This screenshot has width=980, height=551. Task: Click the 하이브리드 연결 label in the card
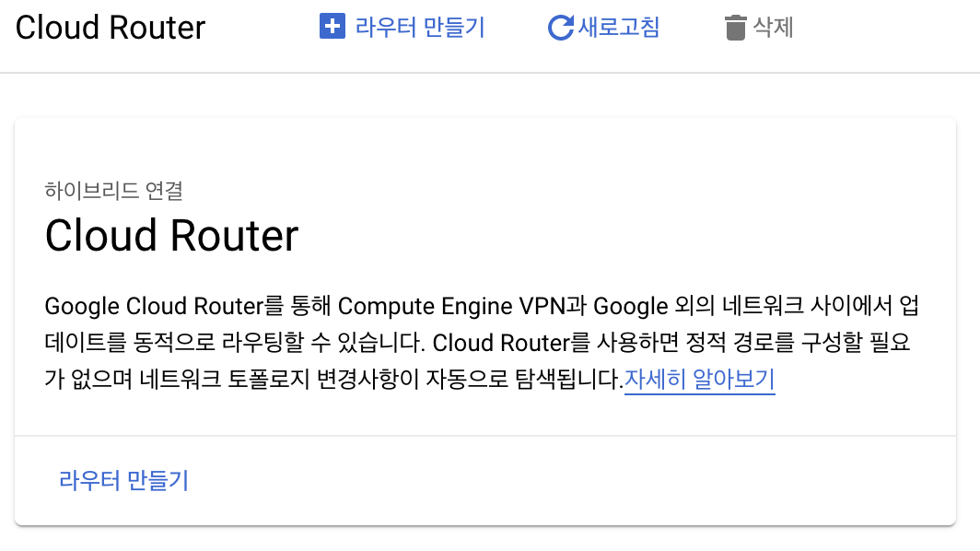tap(114, 190)
